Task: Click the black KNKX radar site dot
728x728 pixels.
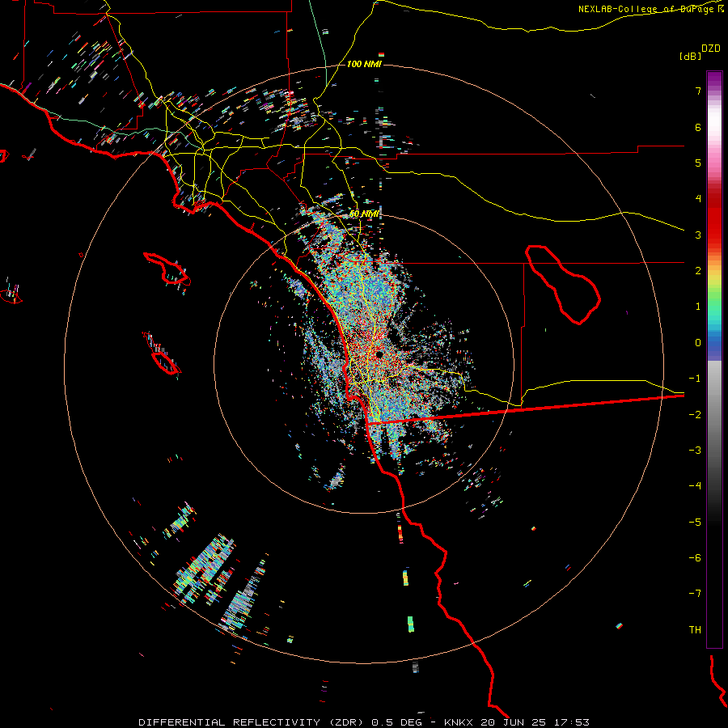Action: click(x=379, y=355)
